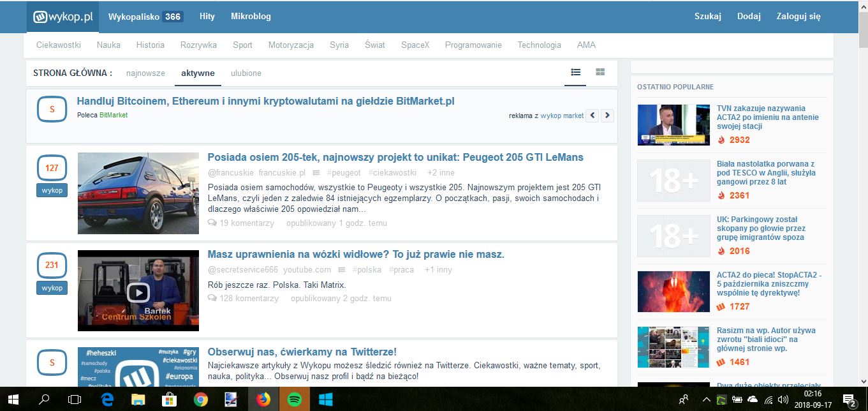Image resolution: width=868 pixels, height=411 pixels.
Task: Click 'wykop' button under 231 votes
Action: 52,288
